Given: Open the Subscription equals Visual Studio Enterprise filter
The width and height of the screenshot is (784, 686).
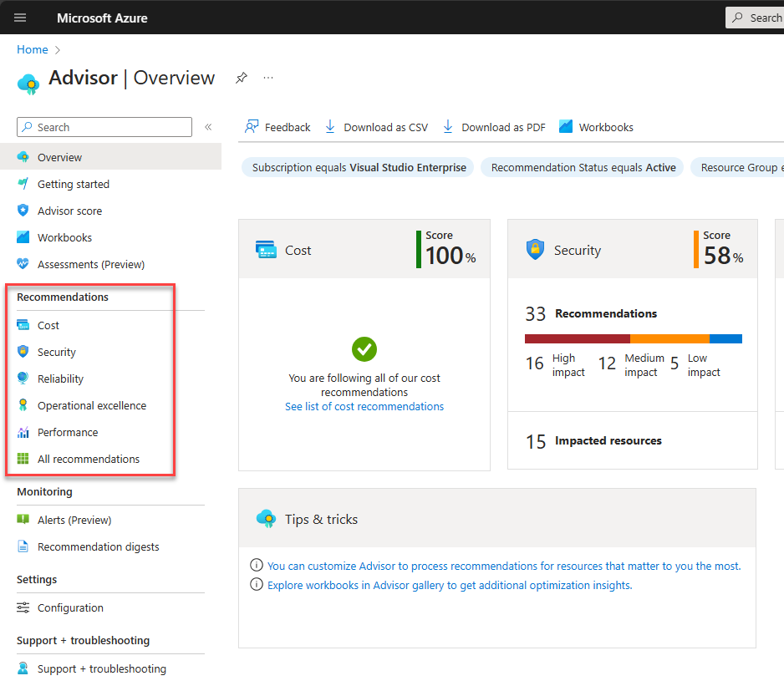Looking at the screenshot, I should point(358,167).
